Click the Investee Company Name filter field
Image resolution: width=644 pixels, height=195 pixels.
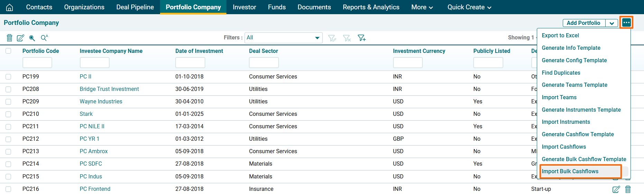94,63
